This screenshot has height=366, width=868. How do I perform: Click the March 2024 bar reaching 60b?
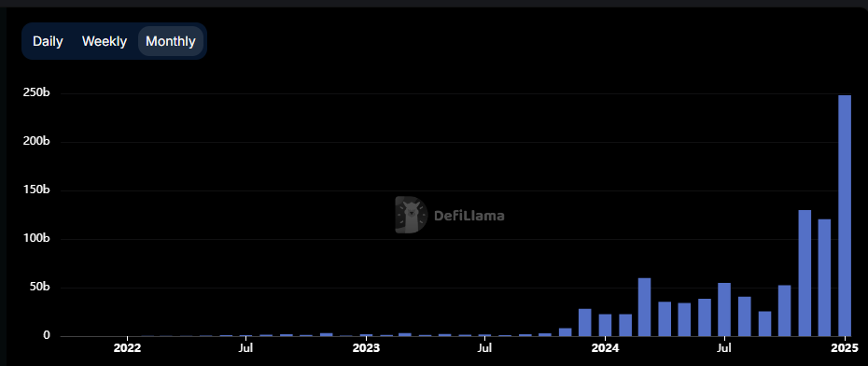[x=644, y=307]
